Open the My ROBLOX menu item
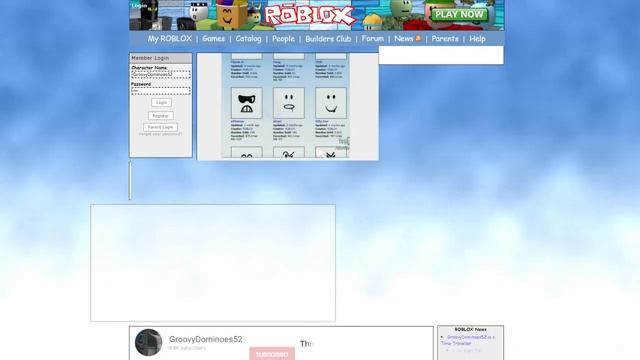This screenshot has width=640, height=360. pos(169,39)
